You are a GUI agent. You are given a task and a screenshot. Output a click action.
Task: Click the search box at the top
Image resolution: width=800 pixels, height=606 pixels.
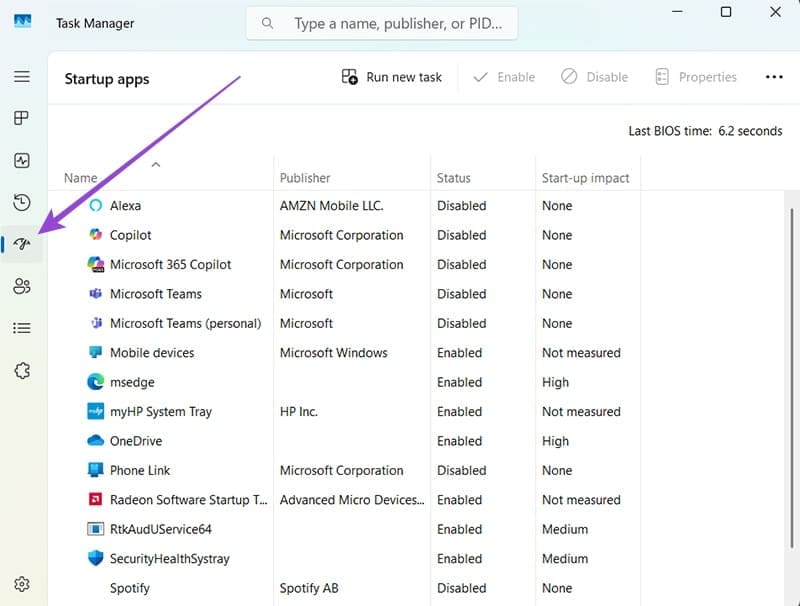[382, 23]
